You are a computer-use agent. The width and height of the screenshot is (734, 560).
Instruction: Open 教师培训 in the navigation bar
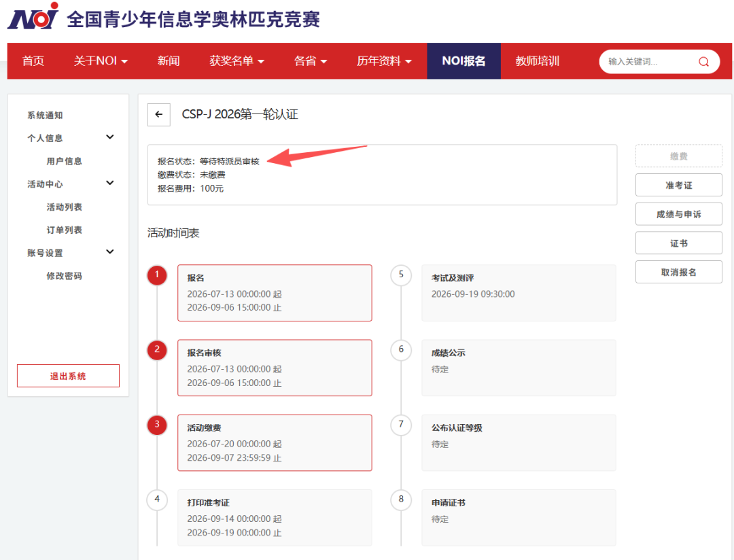[538, 61]
